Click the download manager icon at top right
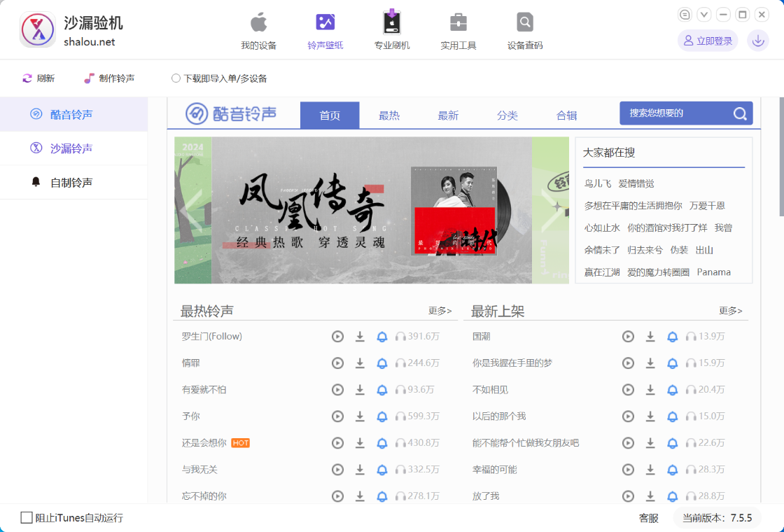Viewport: 784px width, 532px height. click(x=758, y=41)
